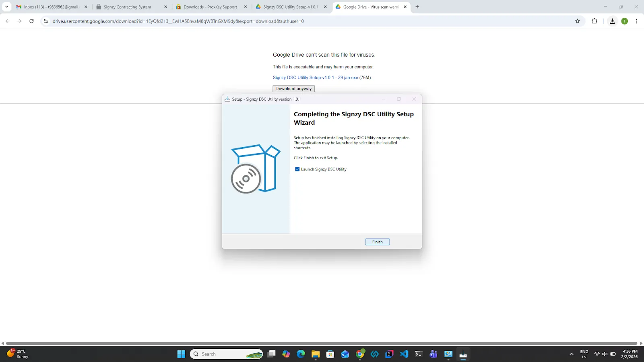
Task: Open the Chrome profile avatar
Action: (x=625, y=21)
